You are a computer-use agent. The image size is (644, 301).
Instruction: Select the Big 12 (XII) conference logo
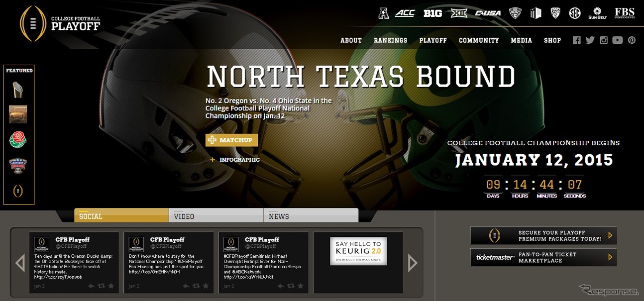click(459, 13)
